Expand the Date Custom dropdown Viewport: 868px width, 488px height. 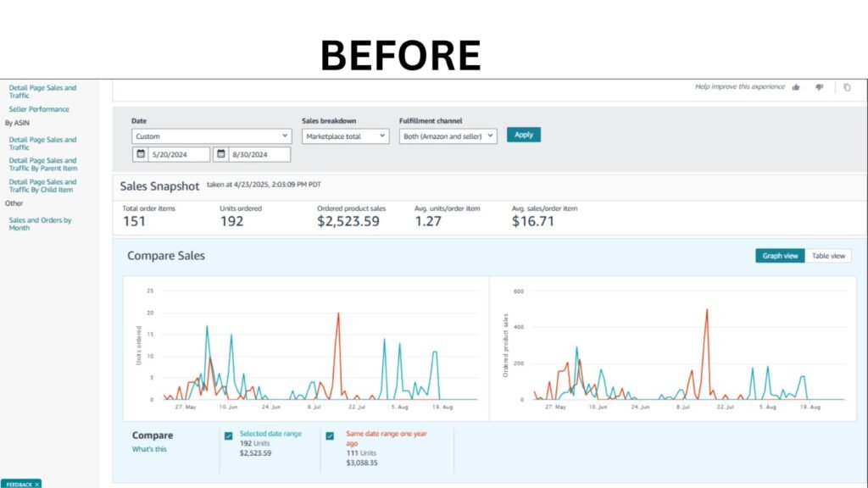pyautogui.click(x=211, y=136)
